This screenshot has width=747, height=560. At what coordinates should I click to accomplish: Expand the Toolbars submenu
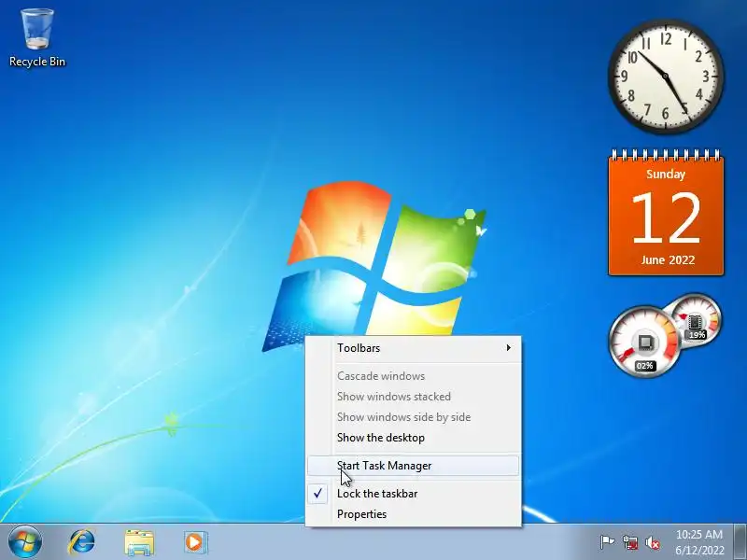pyautogui.click(x=413, y=348)
